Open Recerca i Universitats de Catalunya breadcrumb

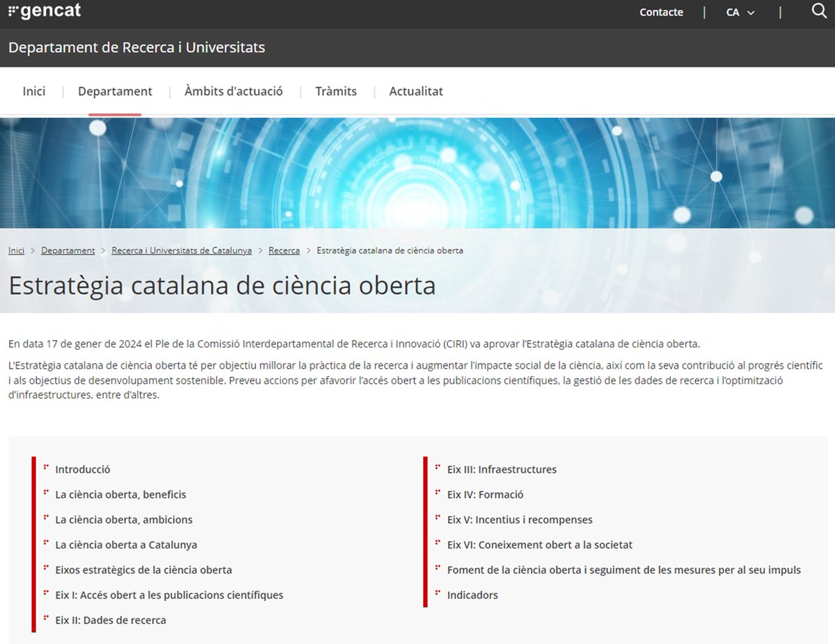point(182,250)
